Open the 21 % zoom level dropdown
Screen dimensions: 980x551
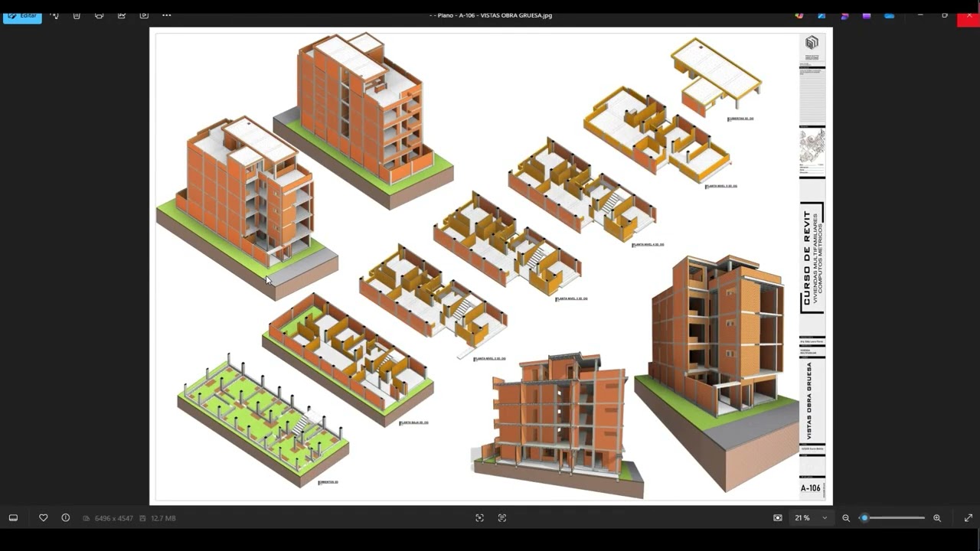[x=811, y=518]
